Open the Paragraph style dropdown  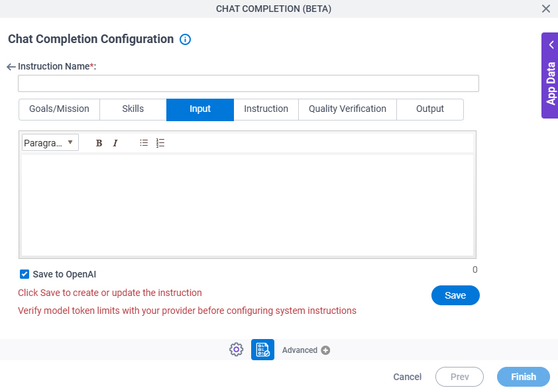pos(50,142)
